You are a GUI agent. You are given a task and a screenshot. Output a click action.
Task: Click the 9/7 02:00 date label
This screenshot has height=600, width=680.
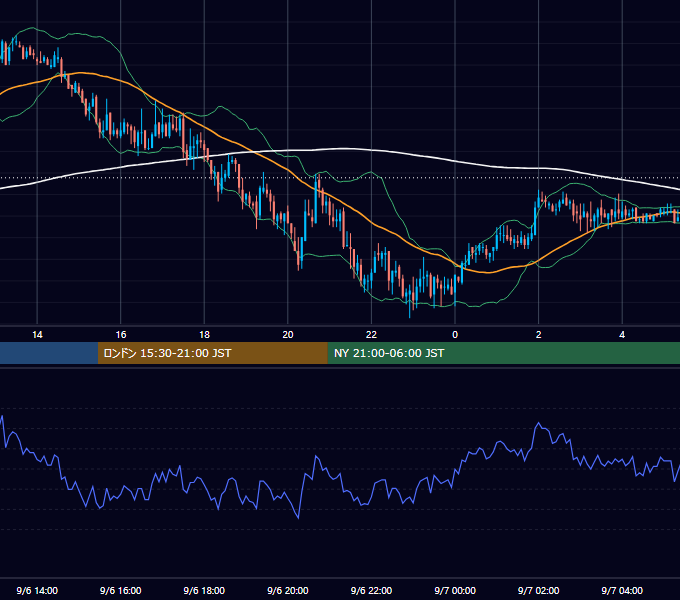point(539,590)
